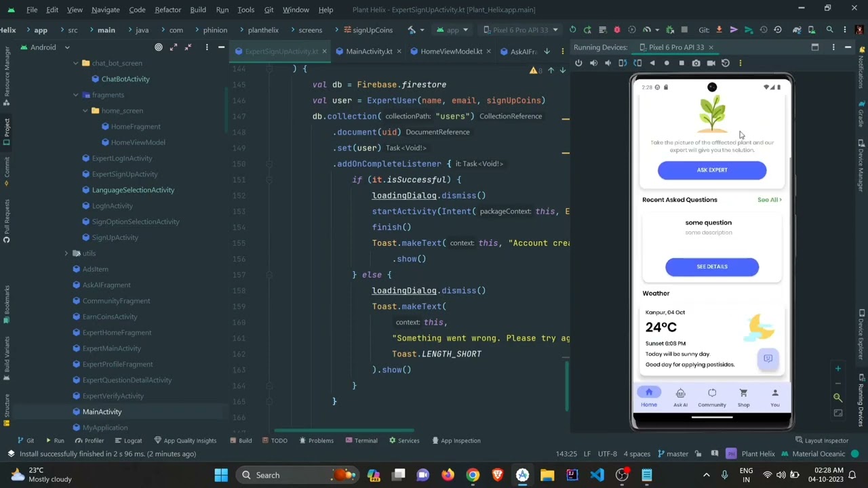This screenshot has width=868, height=488.
Task: Open App Inspection tool window
Action: 455,441
